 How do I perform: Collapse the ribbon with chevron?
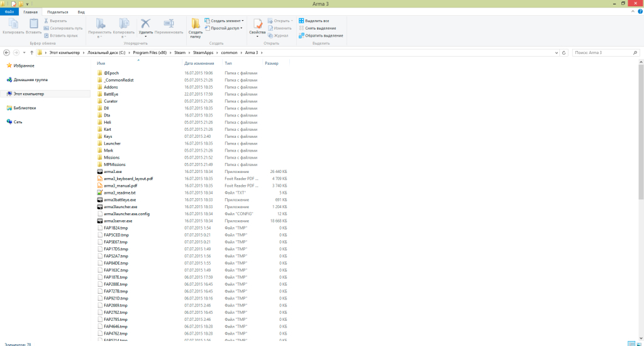pyautogui.click(x=633, y=11)
